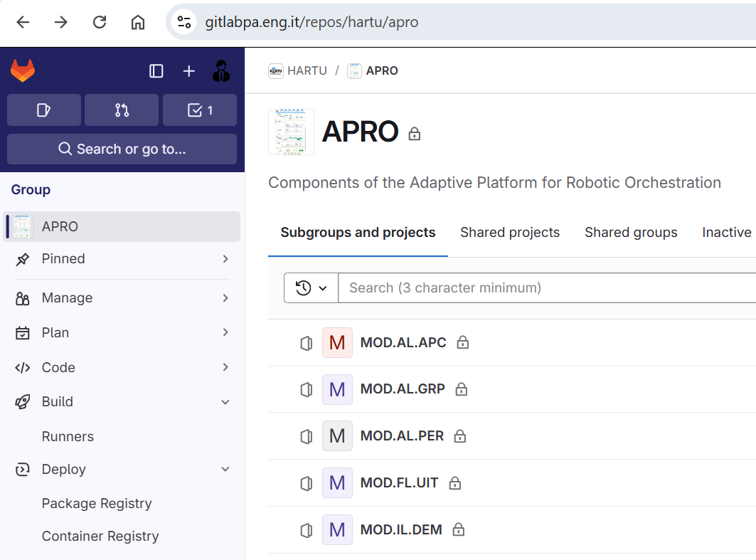Screen dimensions: 756x560
Task: Expand the Plan menu
Action: click(122, 333)
